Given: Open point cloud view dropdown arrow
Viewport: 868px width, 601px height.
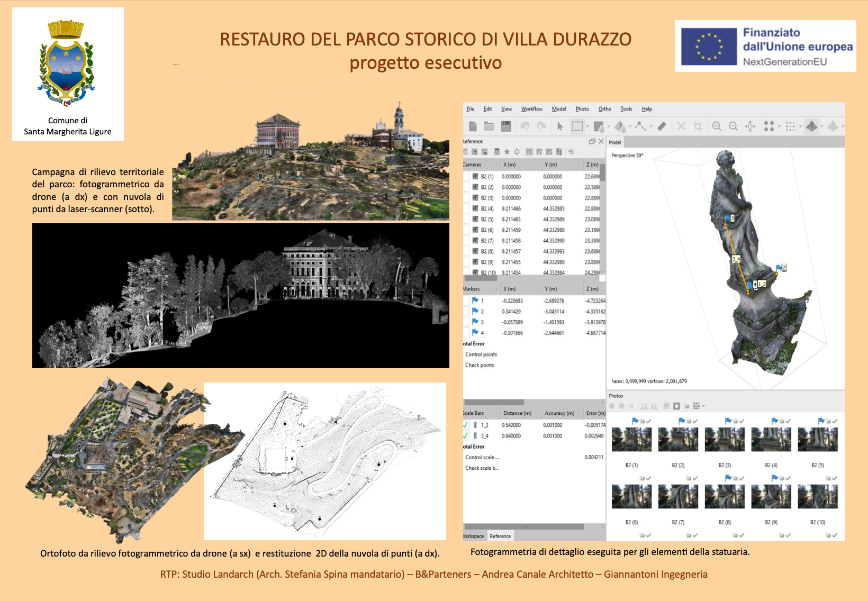Looking at the screenshot, I should tap(779, 126).
